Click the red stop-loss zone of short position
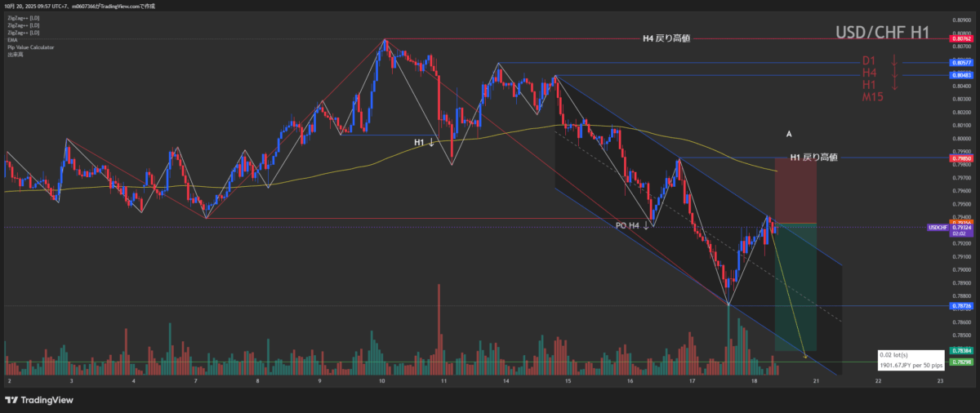The height and width of the screenshot is (413, 980). (x=795, y=189)
